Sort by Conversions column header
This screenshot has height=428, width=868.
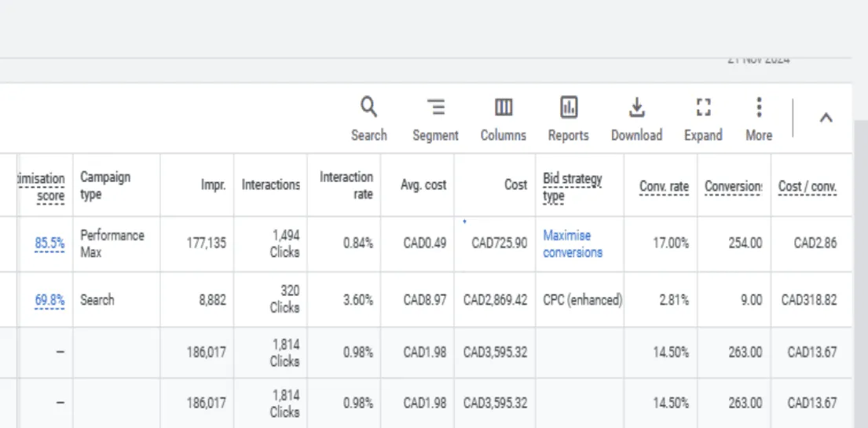pyautogui.click(x=733, y=187)
